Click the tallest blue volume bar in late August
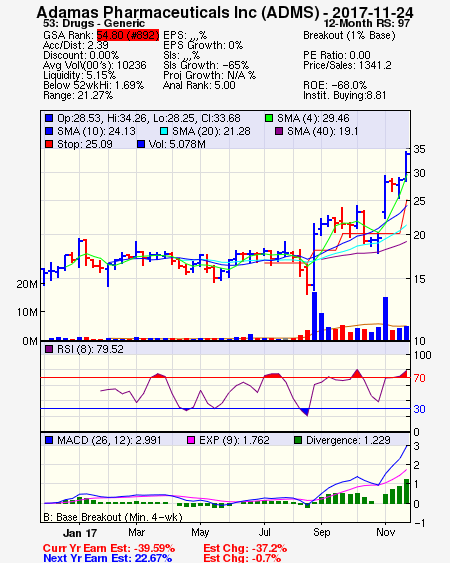450x563 pixels. (314, 316)
